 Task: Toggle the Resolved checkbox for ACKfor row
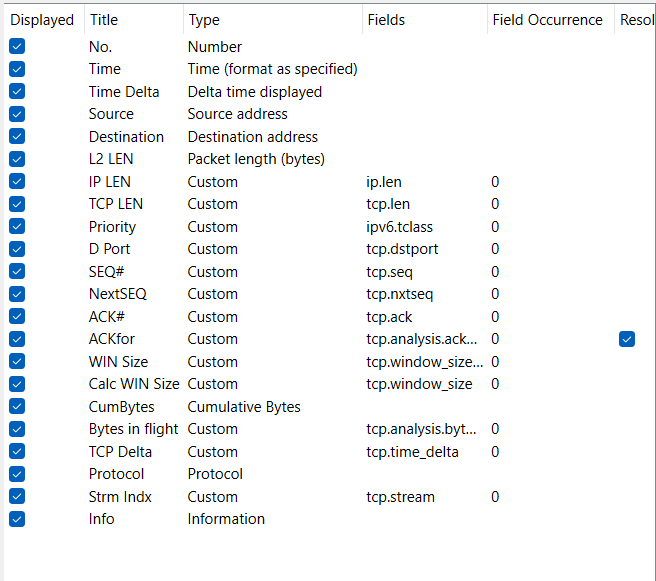(626, 339)
